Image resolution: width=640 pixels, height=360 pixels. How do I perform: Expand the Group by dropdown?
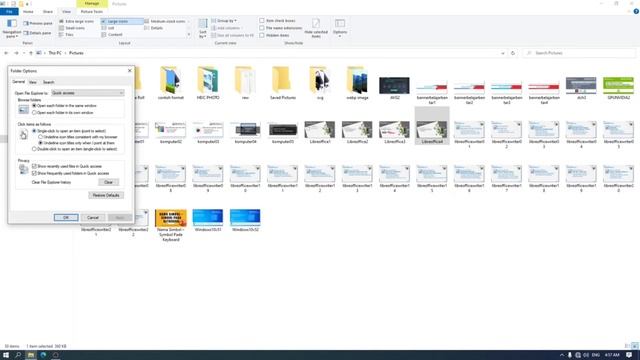[x=224, y=20]
